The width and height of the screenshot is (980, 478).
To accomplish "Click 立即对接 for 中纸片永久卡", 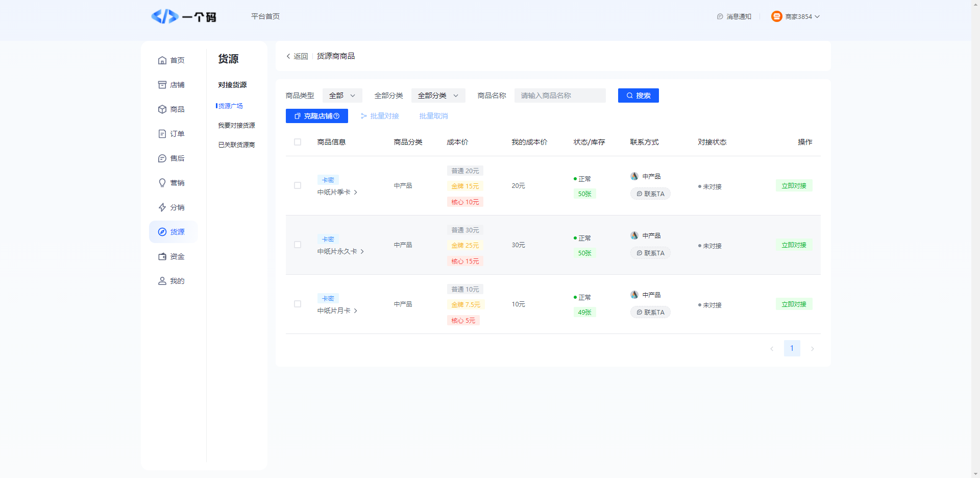I will point(794,245).
